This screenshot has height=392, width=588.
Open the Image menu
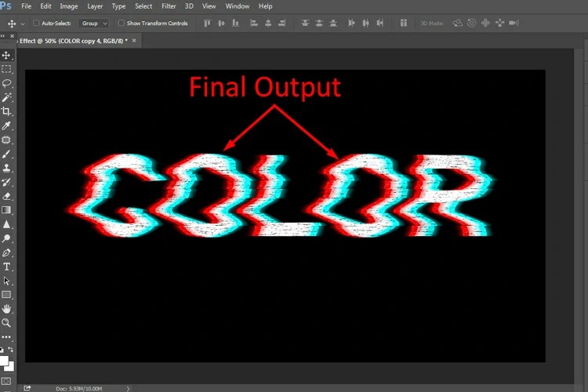[69, 6]
